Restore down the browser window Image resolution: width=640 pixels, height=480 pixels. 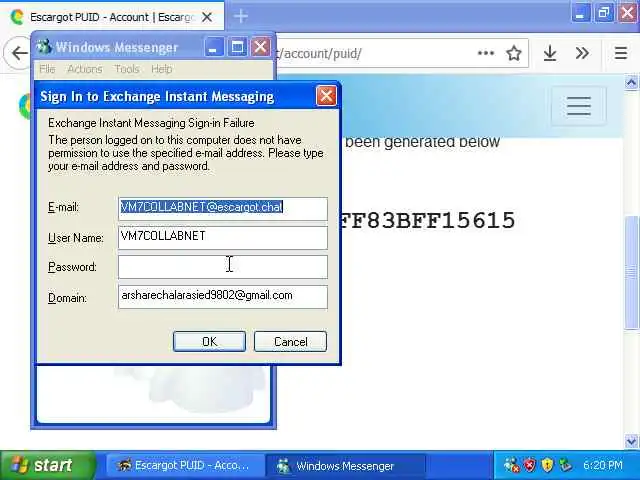pyautogui.click(x=604, y=13)
